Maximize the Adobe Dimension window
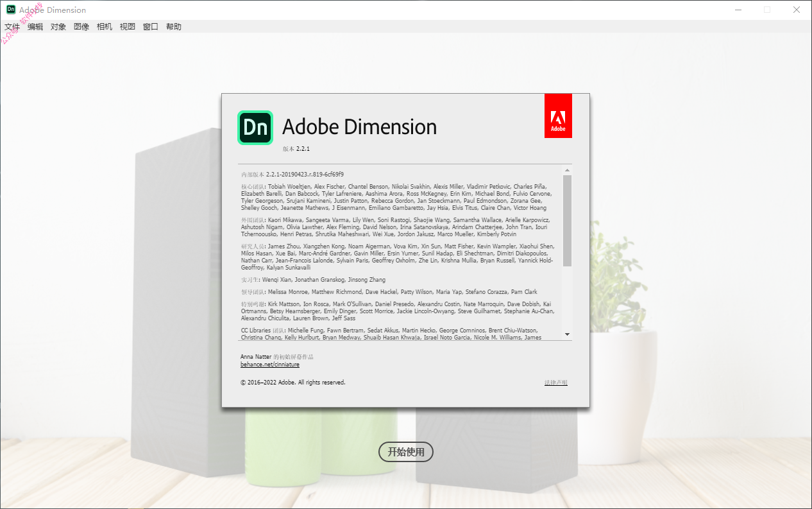The height and width of the screenshot is (509, 812). coord(767,10)
